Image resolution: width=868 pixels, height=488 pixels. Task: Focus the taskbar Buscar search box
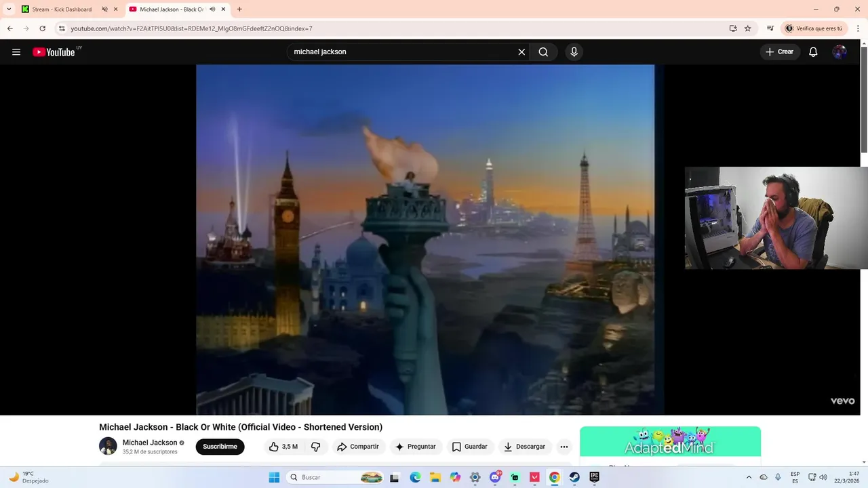(336, 477)
